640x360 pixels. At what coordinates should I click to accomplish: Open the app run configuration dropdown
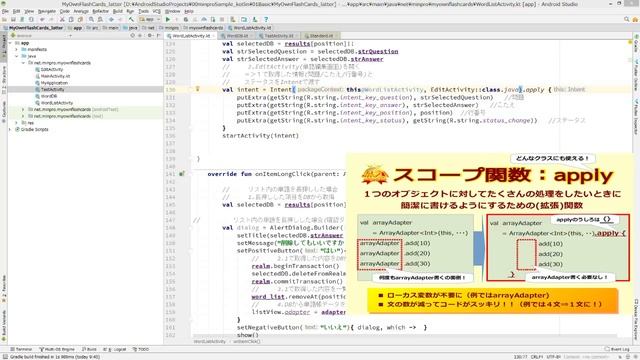(149, 19)
